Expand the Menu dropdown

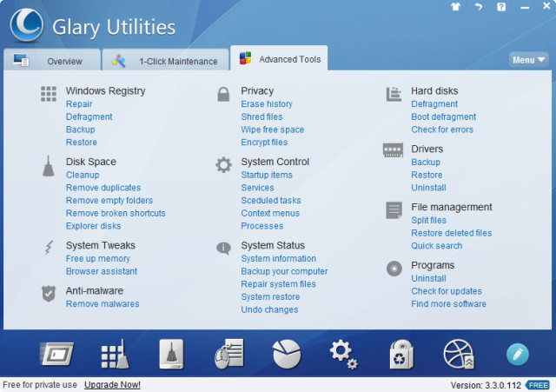coord(528,60)
